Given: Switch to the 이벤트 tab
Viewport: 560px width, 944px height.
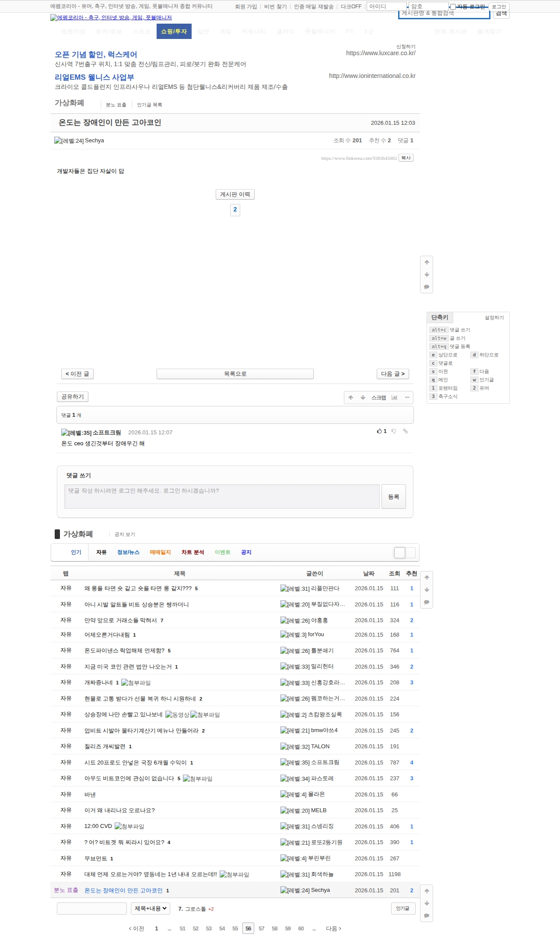Looking at the screenshot, I should click(222, 553).
